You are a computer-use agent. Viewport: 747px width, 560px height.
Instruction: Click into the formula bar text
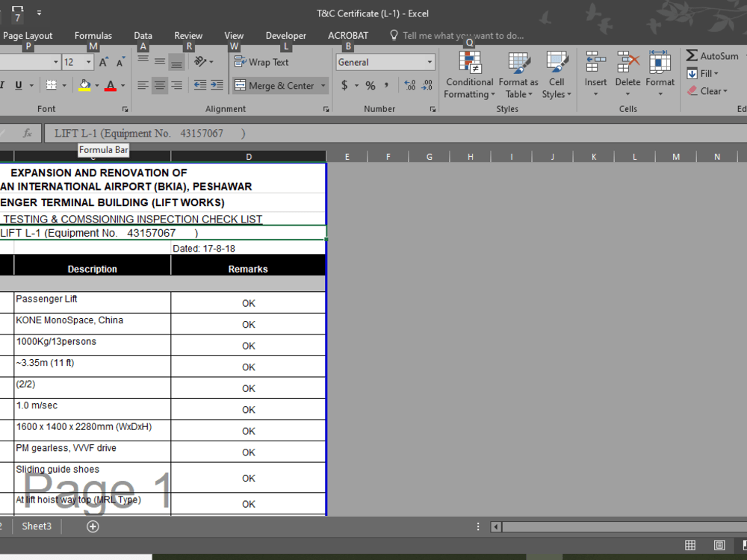coord(395,134)
